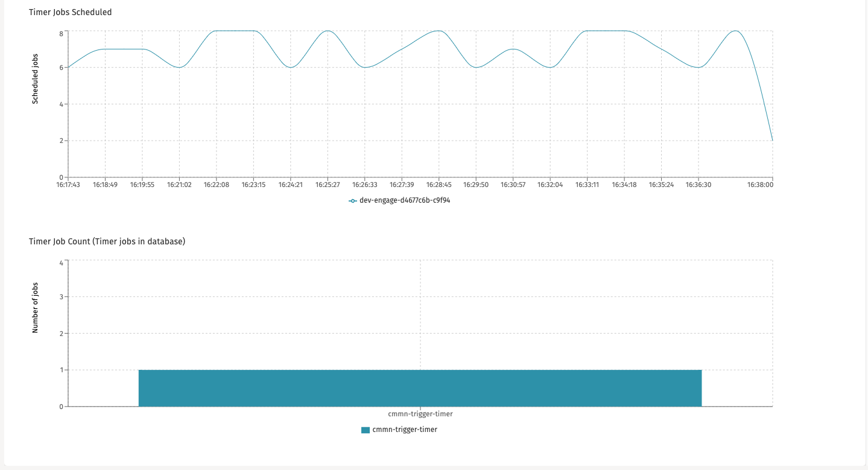Click y-axis value 4 on Number of jobs chart
This screenshot has height=470, width=868.
coord(61,263)
